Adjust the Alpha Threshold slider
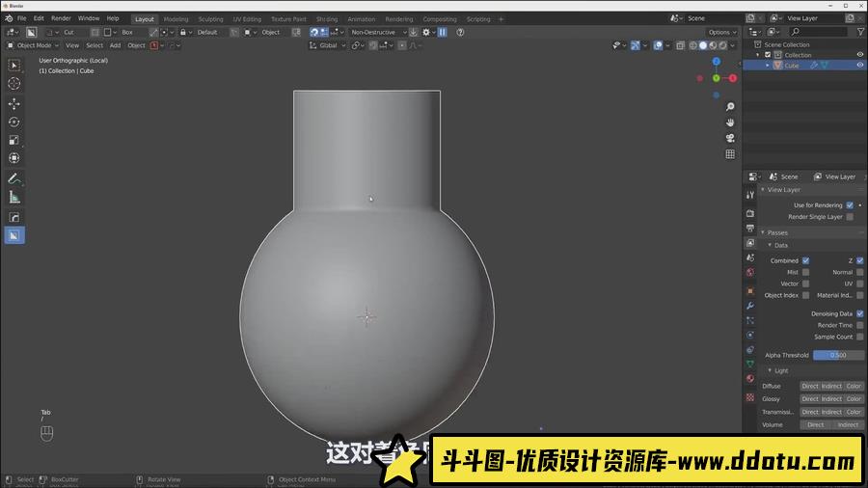The width and height of the screenshot is (868, 488). (x=838, y=355)
